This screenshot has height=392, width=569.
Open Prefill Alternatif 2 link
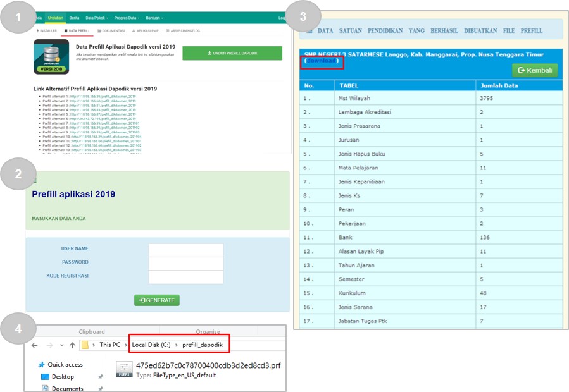point(103,101)
